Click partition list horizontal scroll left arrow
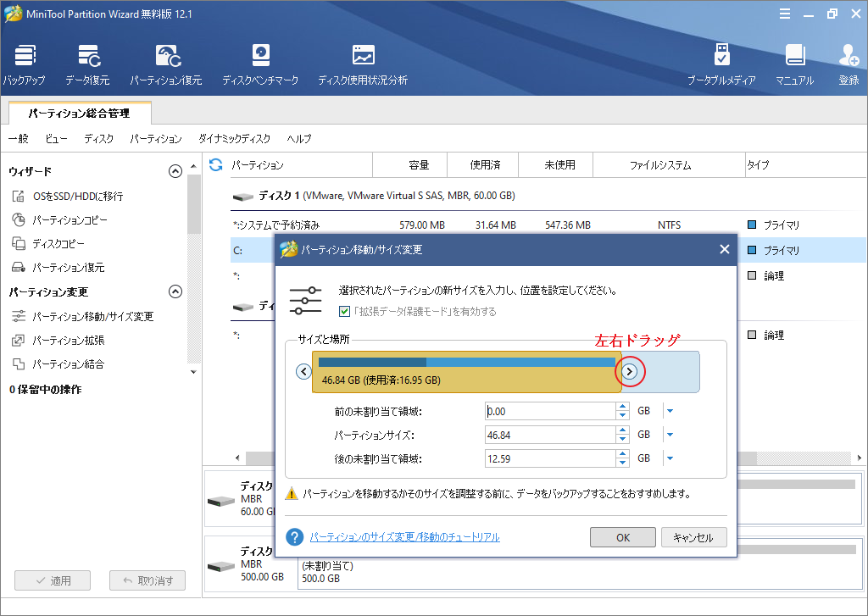Viewport: 868px width, 616px height. [x=237, y=458]
